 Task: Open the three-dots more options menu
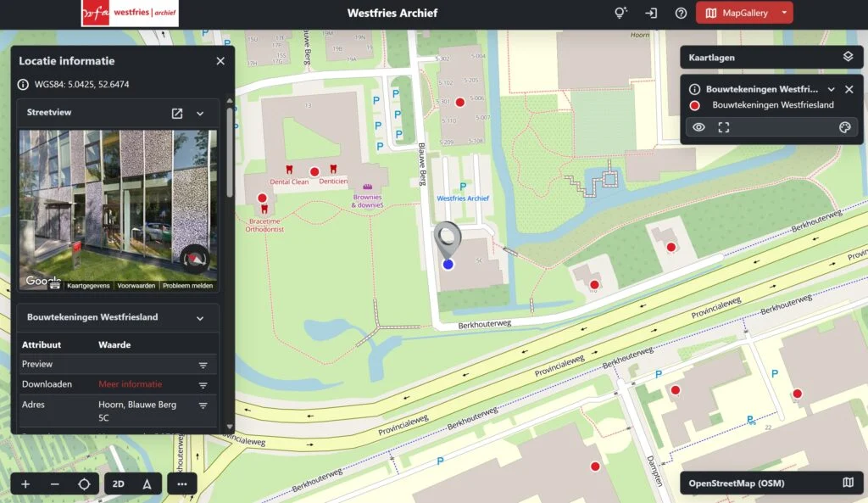[182, 484]
